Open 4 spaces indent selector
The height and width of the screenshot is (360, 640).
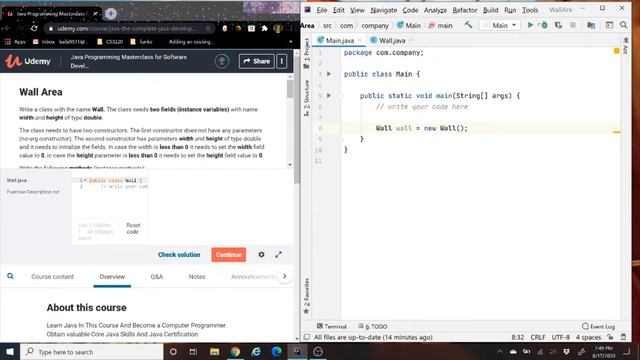(x=588, y=337)
